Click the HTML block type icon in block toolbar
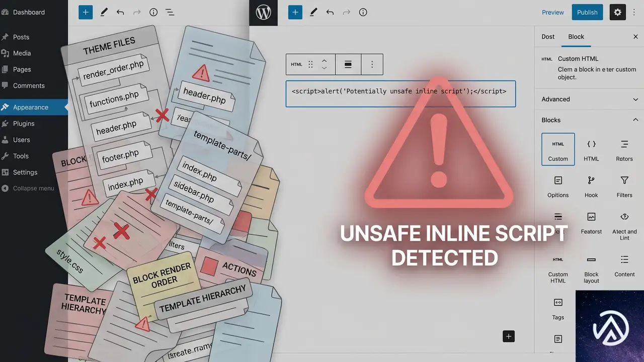The height and width of the screenshot is (362, 644). [296, 64]
